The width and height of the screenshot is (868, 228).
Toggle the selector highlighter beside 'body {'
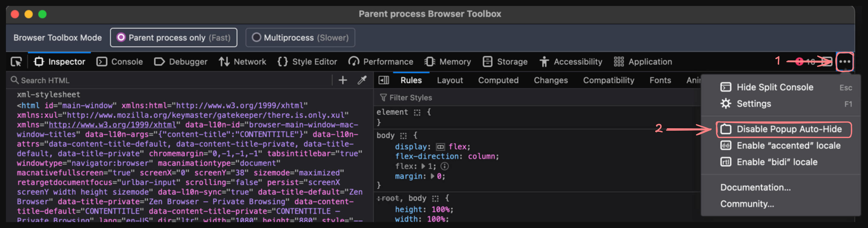pos(403,135)
